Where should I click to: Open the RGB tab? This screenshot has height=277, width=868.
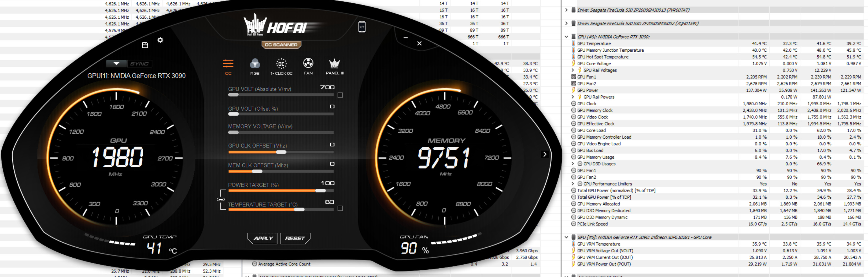255,67
